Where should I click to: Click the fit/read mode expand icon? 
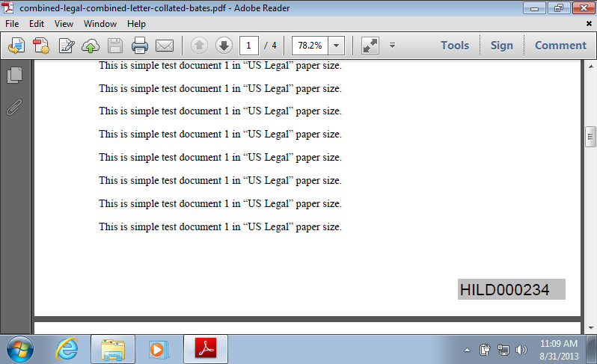(370, 46)
